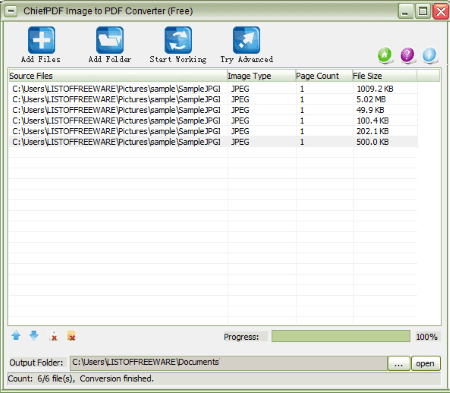Select the highlighted row sized 500.0 KB
This screenshot has width=450, height=393.
(213, 142)
